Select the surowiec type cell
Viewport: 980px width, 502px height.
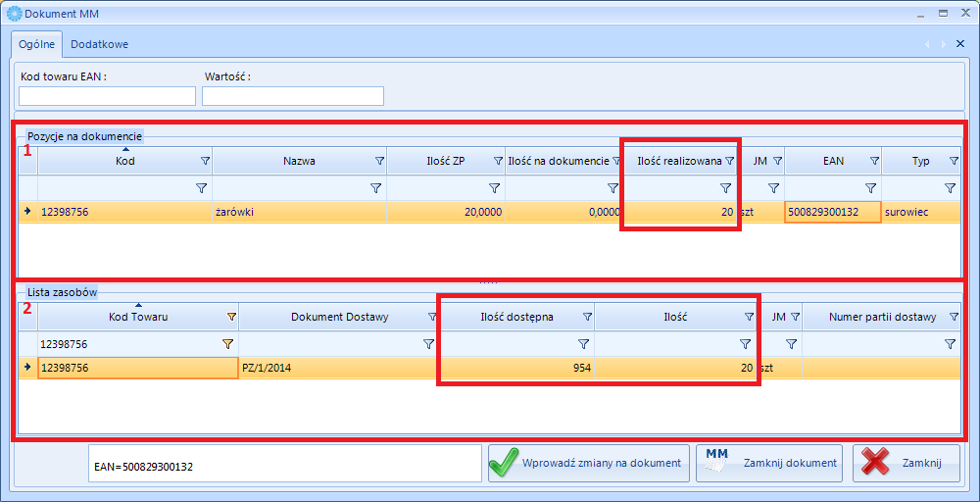pos(920,213)
